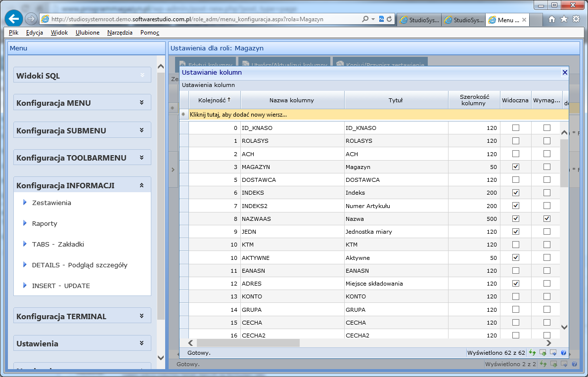Uncheck Widoczna for AKTYWNE row
Viewport: 588px width, 377px height.
point(516,257)
